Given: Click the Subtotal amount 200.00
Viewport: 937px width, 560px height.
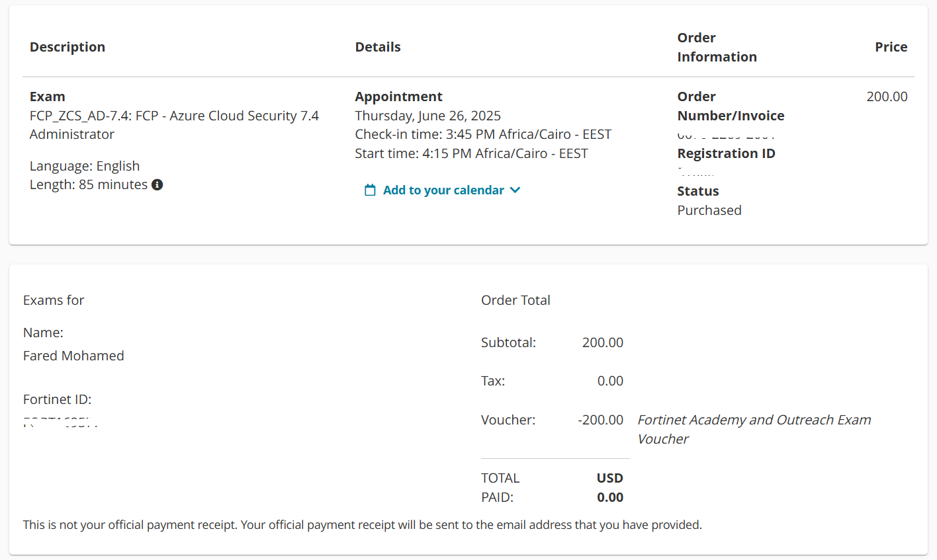Looking at the screenshot, I should [602, 342].
